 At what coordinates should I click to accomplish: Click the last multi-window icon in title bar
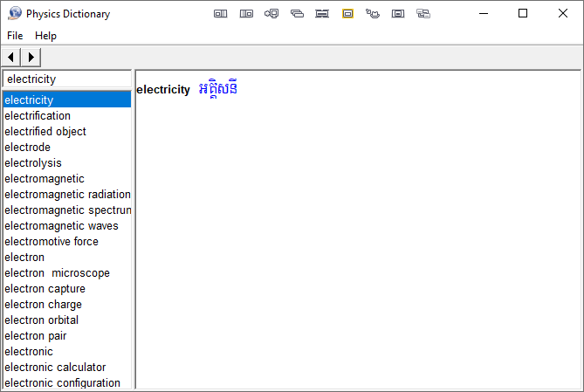tap(423, 14)
